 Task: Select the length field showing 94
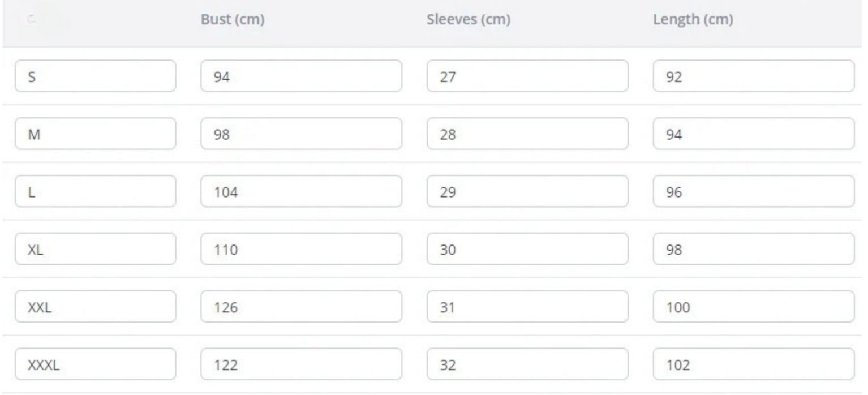tap(753, 134)
